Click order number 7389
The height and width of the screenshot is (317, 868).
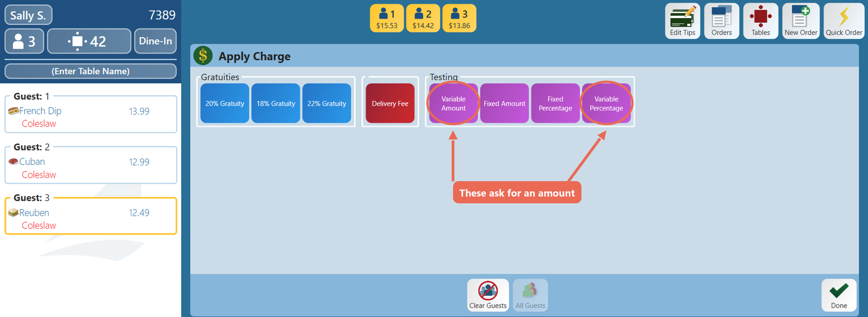[x=162, y=15]
